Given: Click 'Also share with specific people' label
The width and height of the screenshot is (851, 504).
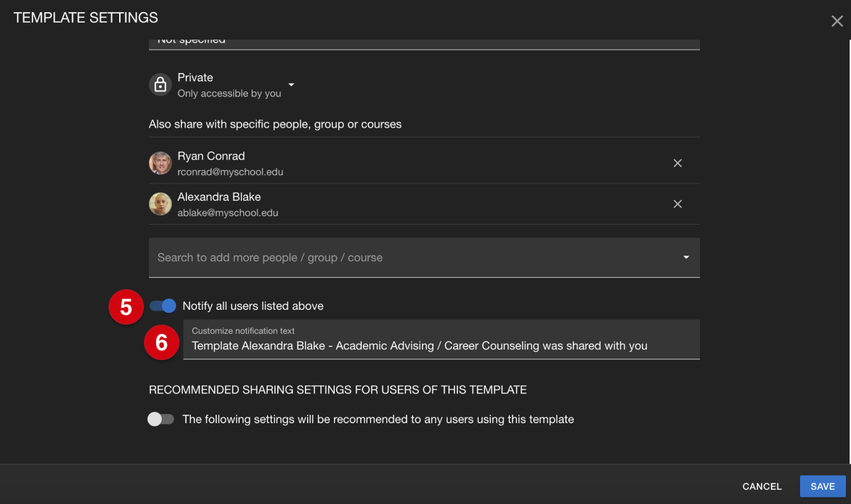Looking at the screenshot, I should click(275, 124).
